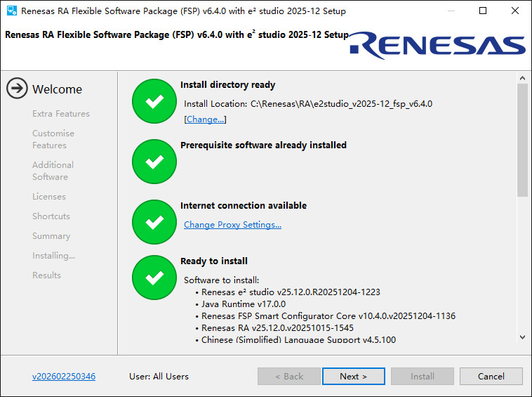Click the User: All Users label

point(159,377)
